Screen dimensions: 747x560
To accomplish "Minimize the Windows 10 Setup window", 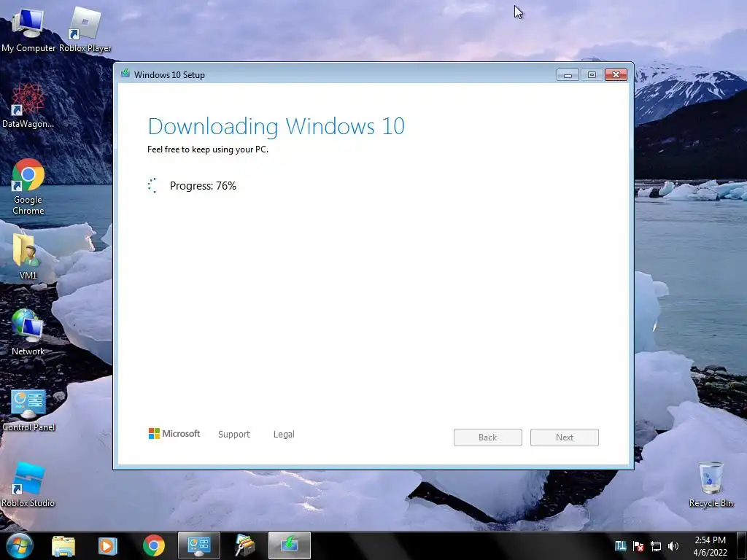I will coord(568,75).
